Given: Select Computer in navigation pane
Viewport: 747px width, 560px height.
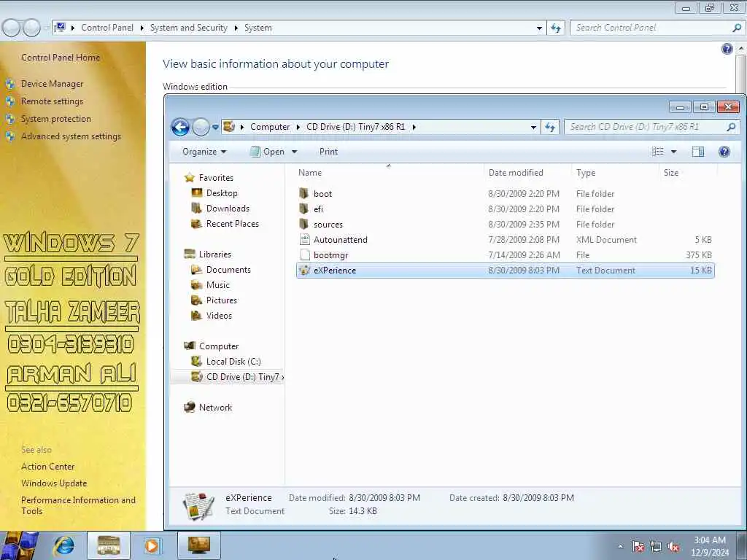Looking at the screenshot, I should pyautogui.click(x=219, y=346).
